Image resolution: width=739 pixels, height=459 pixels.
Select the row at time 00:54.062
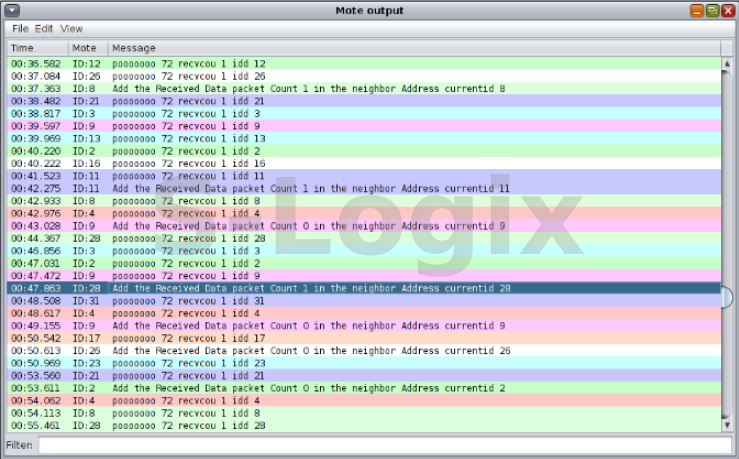pos(364,401)
